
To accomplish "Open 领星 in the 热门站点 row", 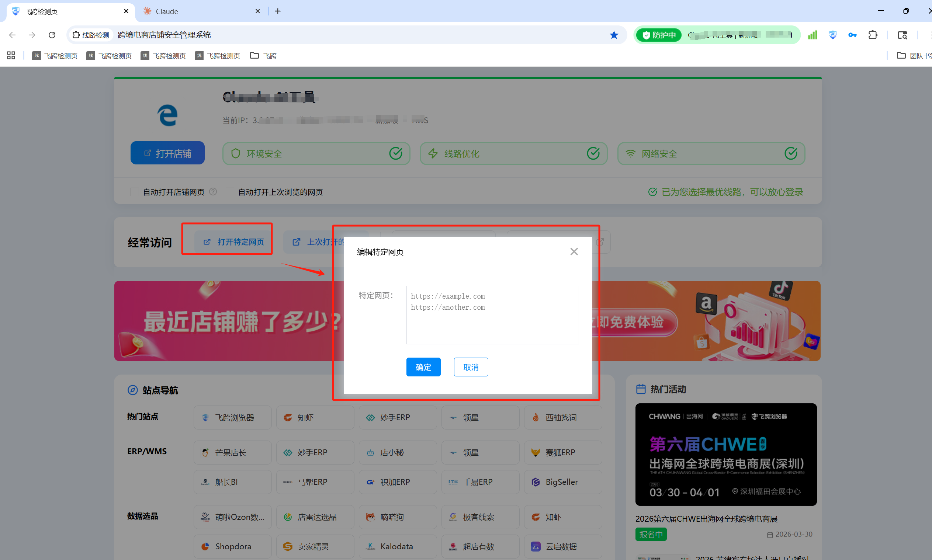I will coord(481,418).
